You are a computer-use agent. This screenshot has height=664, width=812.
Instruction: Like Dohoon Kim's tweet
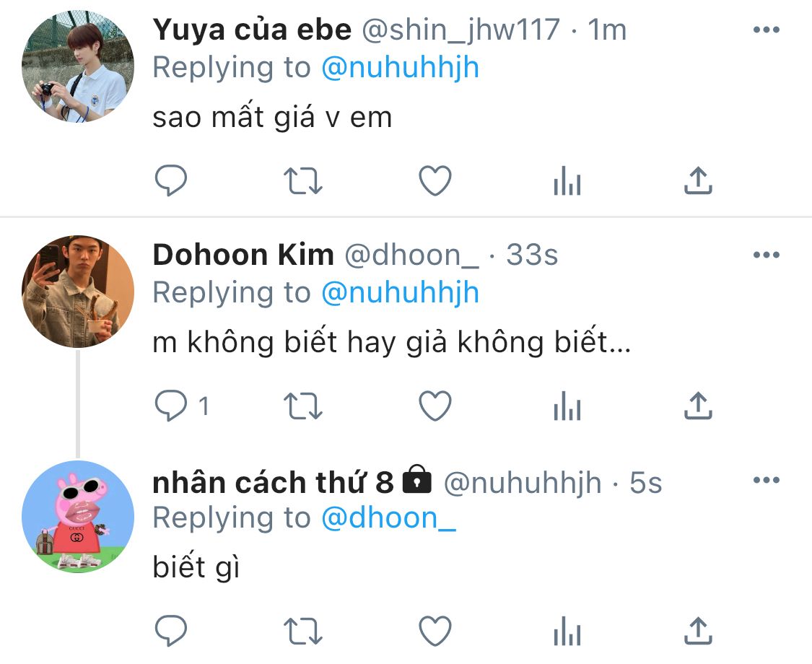coord(435,406)
